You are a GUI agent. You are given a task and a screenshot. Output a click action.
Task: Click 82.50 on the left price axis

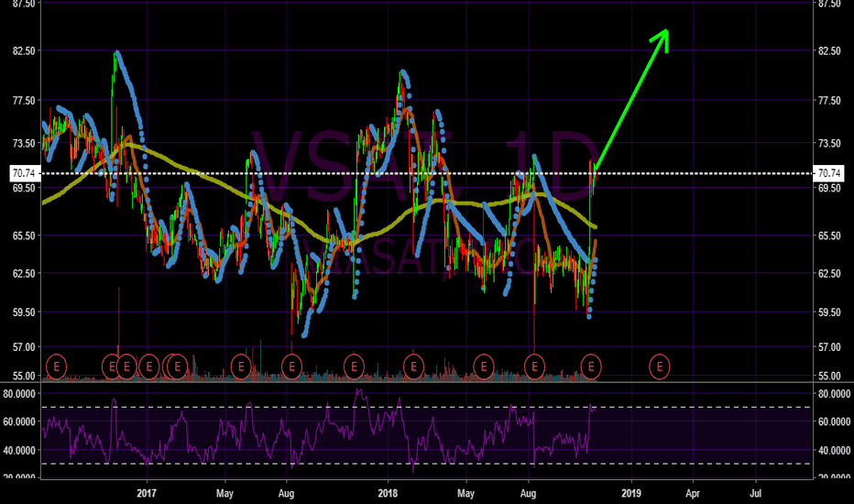(24, 50)
